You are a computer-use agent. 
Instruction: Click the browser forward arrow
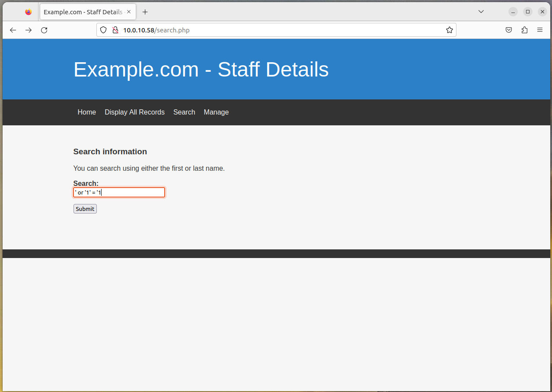coord(29,30)
